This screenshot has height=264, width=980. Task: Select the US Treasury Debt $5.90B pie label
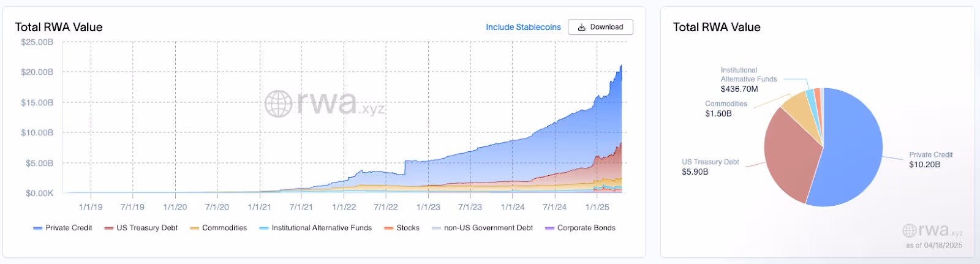710,167
